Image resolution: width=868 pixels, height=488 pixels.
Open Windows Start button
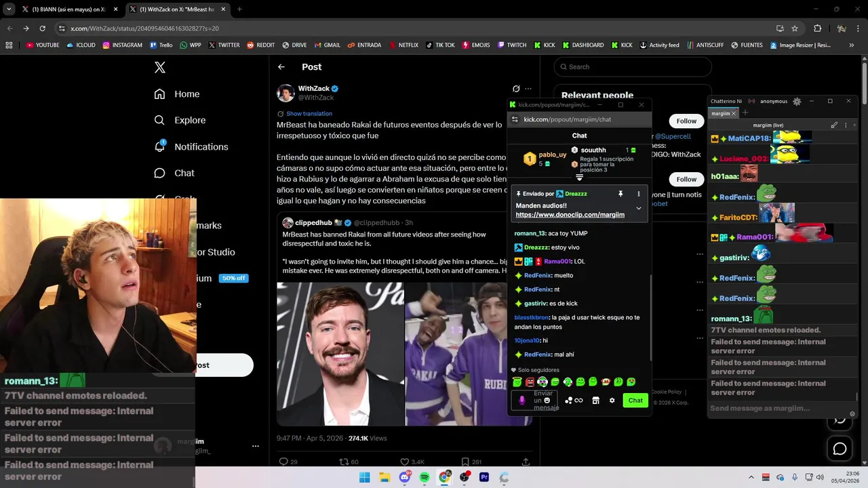(x=364, y=477)
